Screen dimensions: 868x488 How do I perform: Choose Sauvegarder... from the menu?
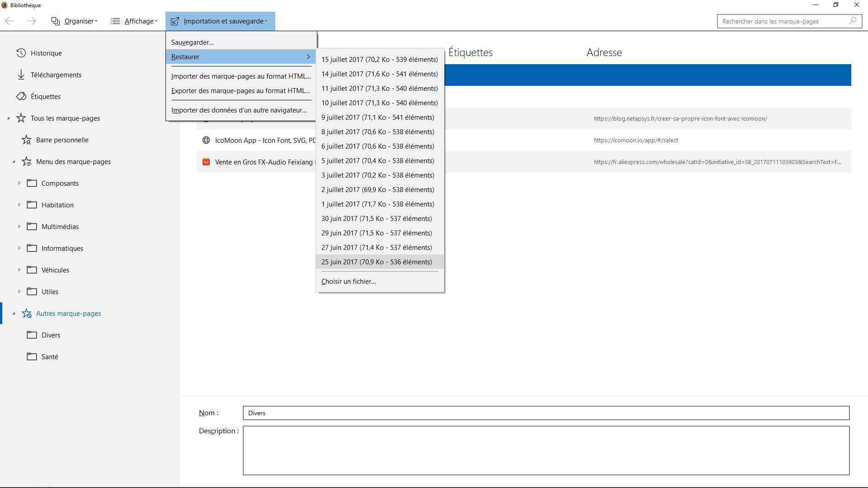point(241,42)
